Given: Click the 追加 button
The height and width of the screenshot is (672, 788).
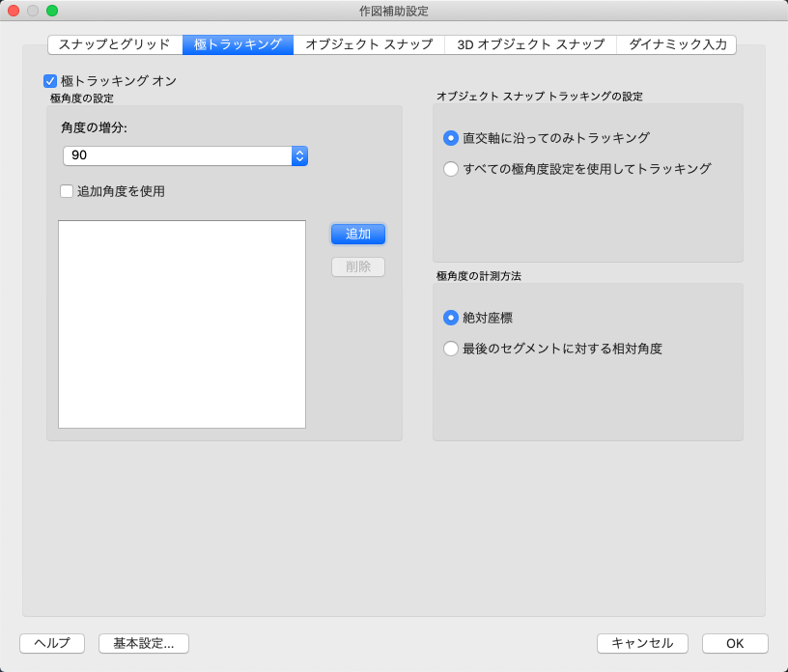Looking at the screenshot, I should pos(358,235).
